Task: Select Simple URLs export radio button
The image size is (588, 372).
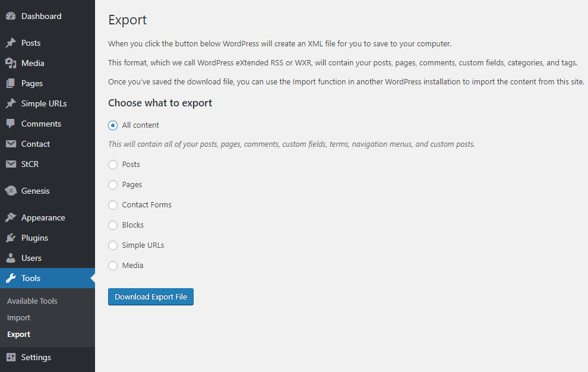Action: 113,245
